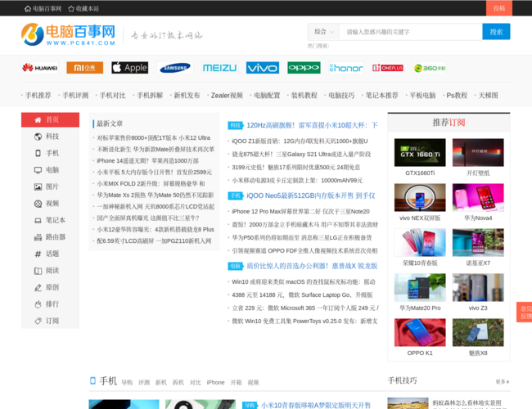Select the 图片 picture icon in sidebar

(38, 187)
